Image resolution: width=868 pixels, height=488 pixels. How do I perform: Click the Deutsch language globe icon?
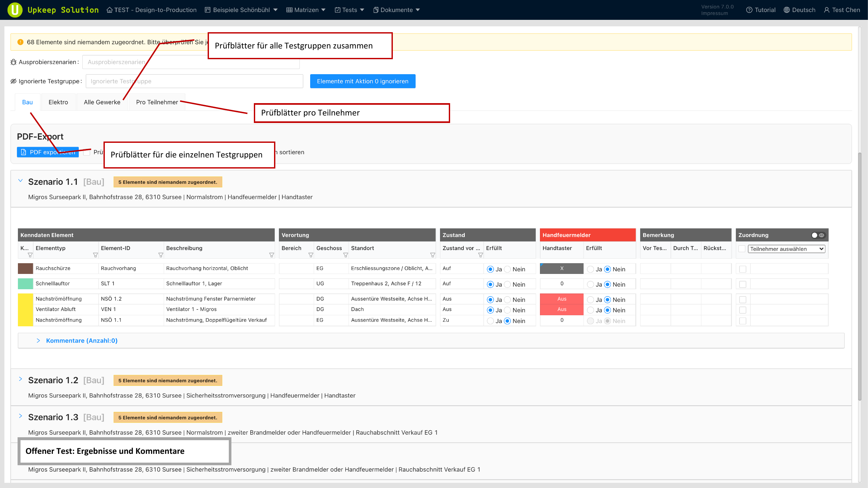tap(786, 10)
